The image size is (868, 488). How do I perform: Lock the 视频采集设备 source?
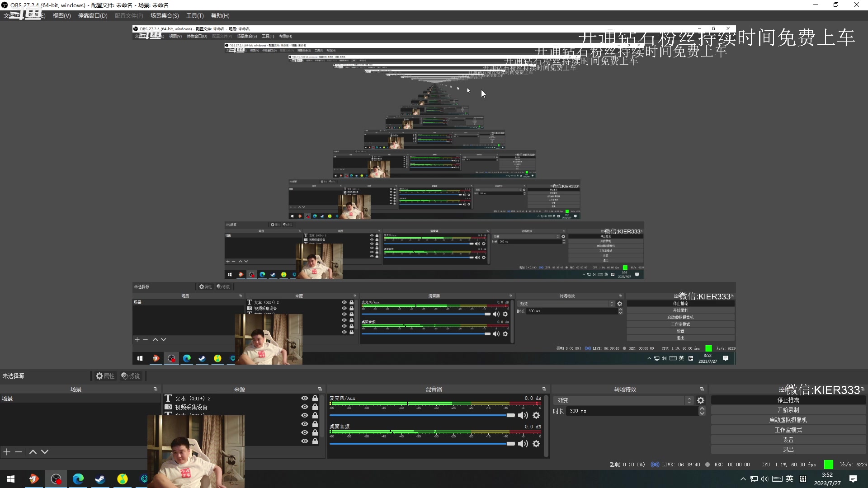tap(315, 407)
